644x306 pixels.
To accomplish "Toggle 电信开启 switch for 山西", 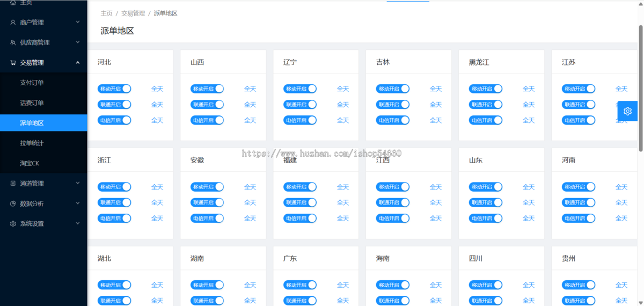I will (x=207, y=120).
